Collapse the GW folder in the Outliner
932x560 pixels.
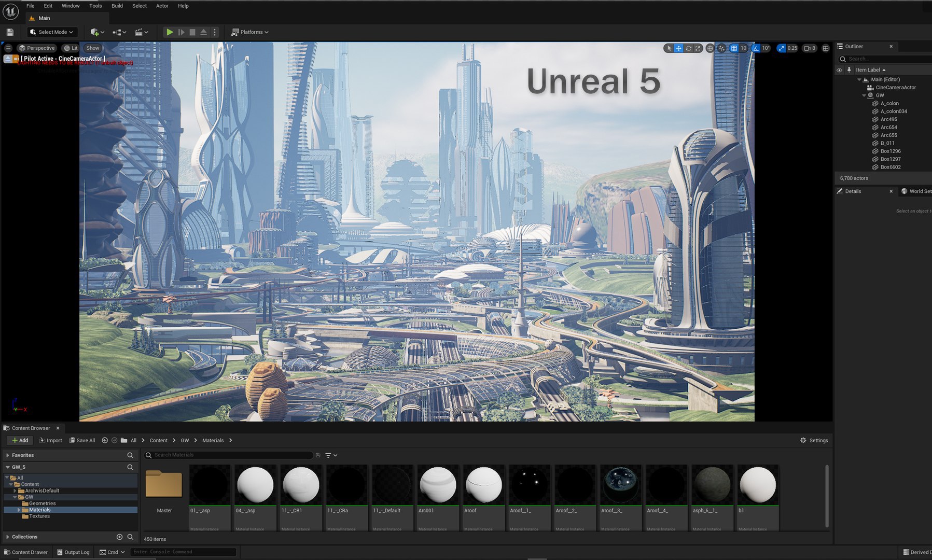coord(864,95)
